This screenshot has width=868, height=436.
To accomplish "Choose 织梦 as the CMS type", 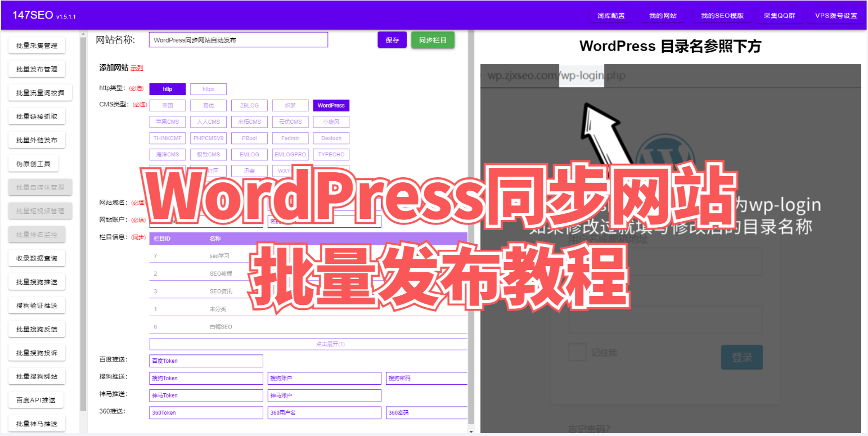I will [290, 105].
